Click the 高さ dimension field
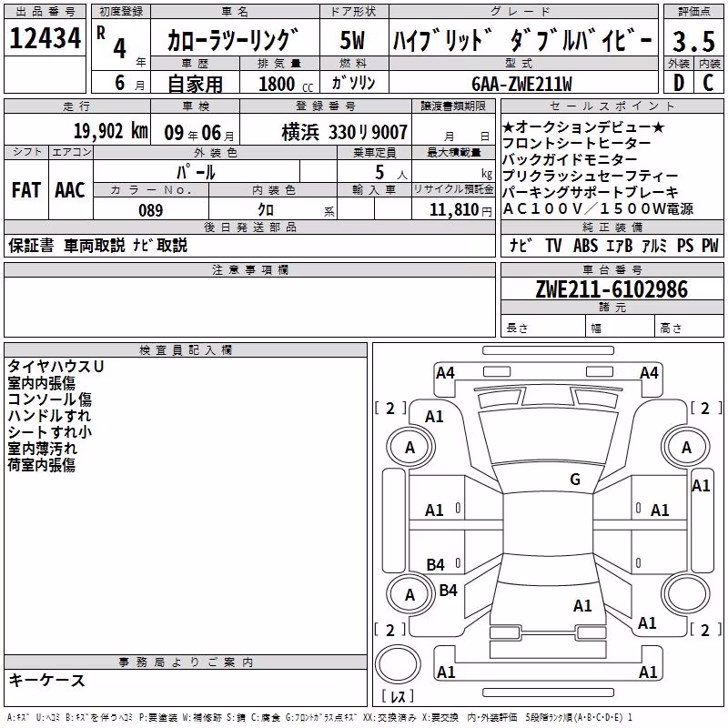Viewport: 728px width, 728px height. (689, 328)
